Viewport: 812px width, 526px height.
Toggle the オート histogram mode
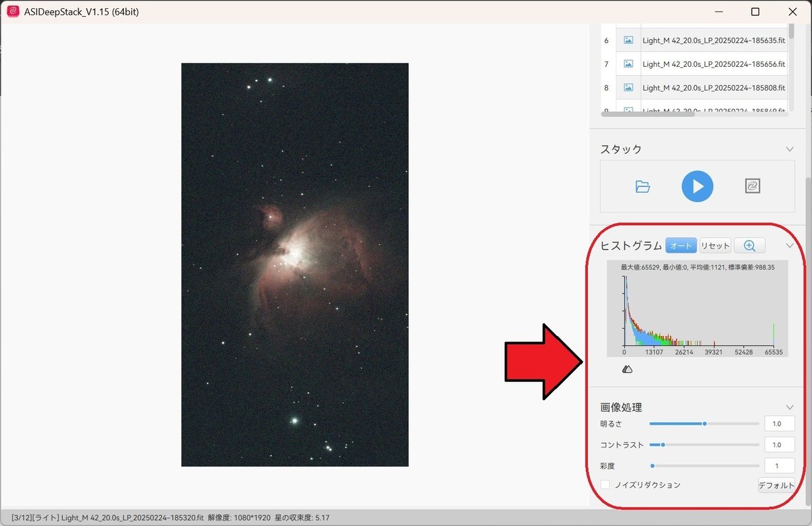pos(680,245)
